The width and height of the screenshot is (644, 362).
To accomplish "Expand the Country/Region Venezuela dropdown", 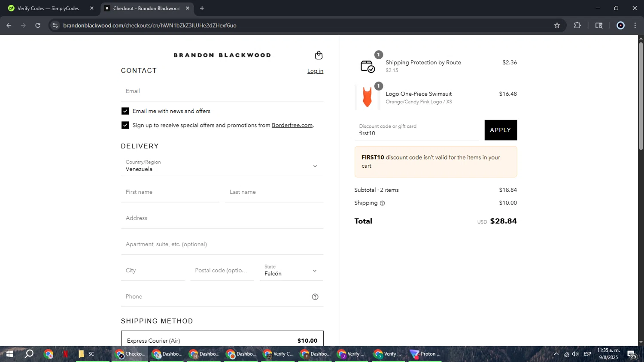I will (222, 166).
